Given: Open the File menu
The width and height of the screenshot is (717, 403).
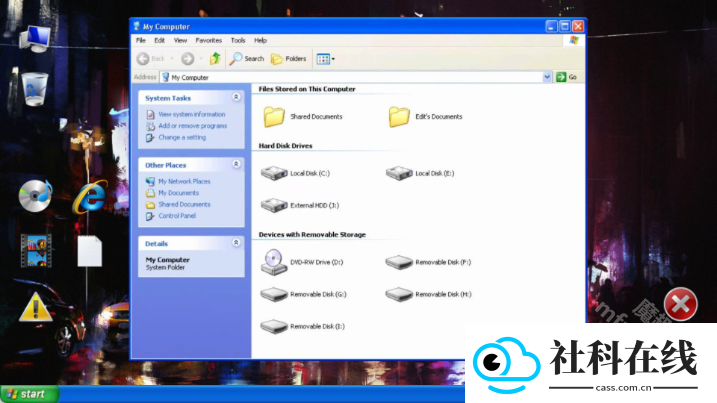Looking at the screenshot, I should pos(141,40).
